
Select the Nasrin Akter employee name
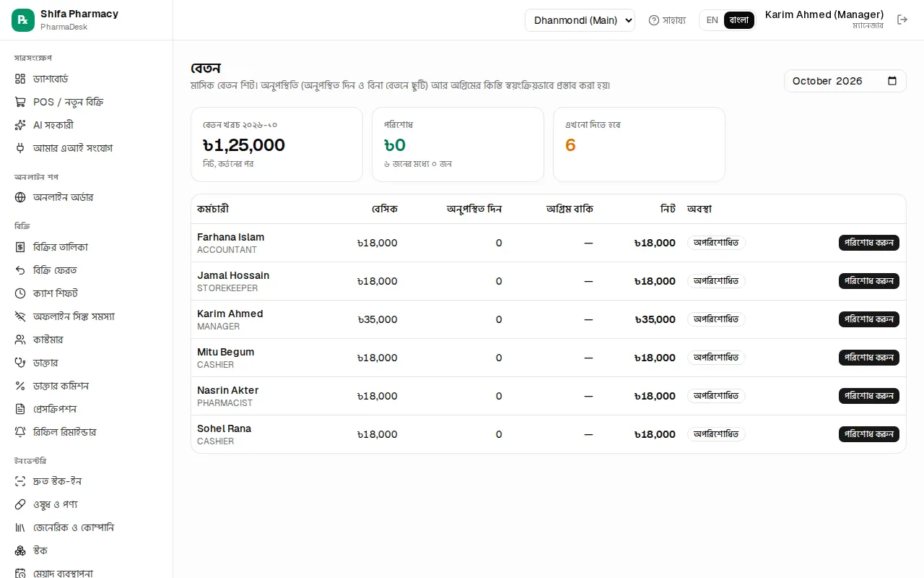(x=228, y=390)
